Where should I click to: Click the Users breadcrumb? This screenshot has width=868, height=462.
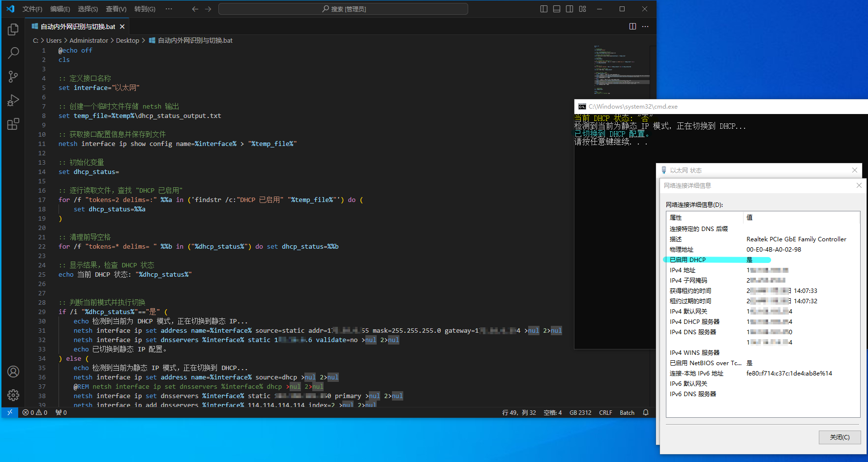coord(54,40)
